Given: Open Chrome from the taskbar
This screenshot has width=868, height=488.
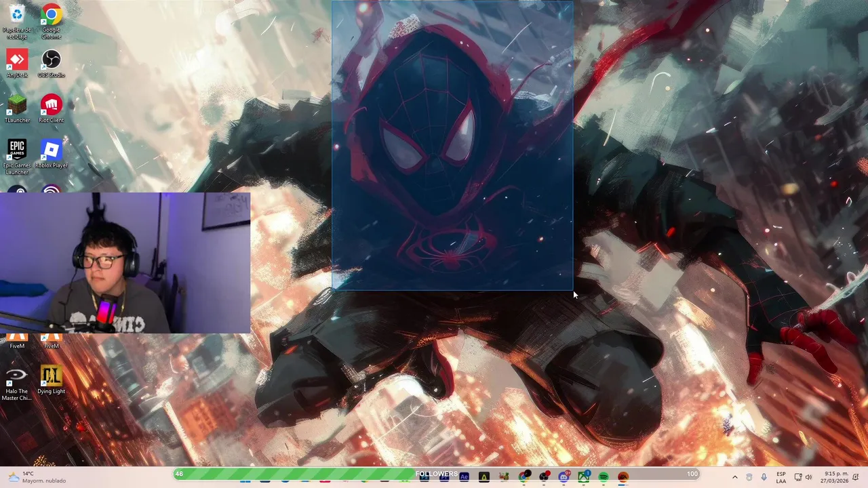Looking at the screenshot, I should (524, 476).
